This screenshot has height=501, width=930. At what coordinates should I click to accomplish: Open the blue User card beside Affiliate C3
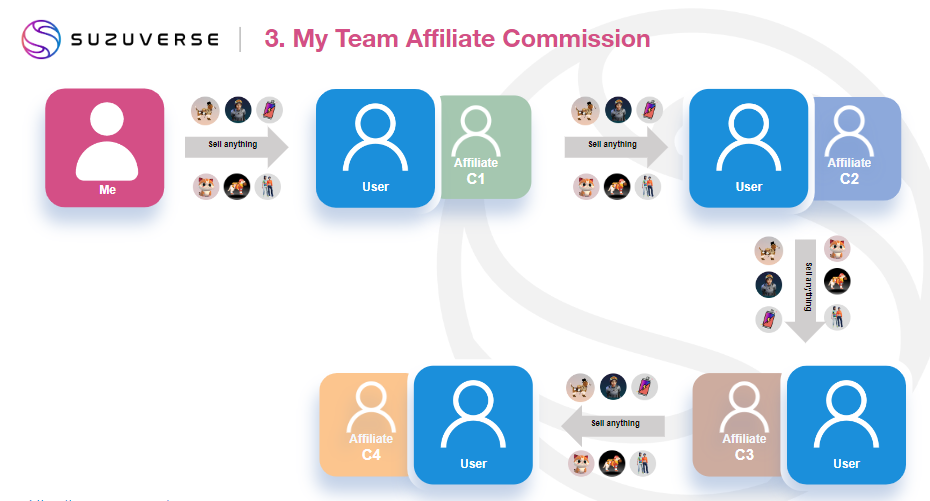click(846, 425)
